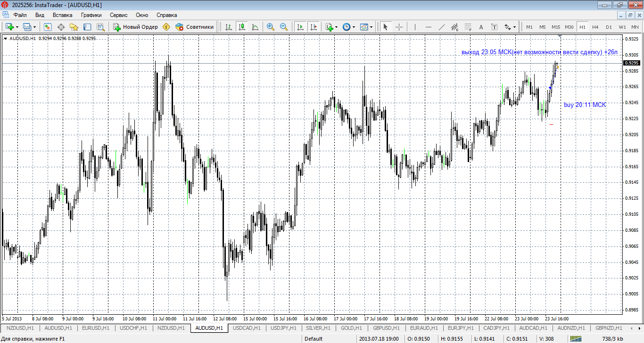Expand the Indicators dropdown arrow
The height and width of the screenshot is (343, 644).
point(337,27)
